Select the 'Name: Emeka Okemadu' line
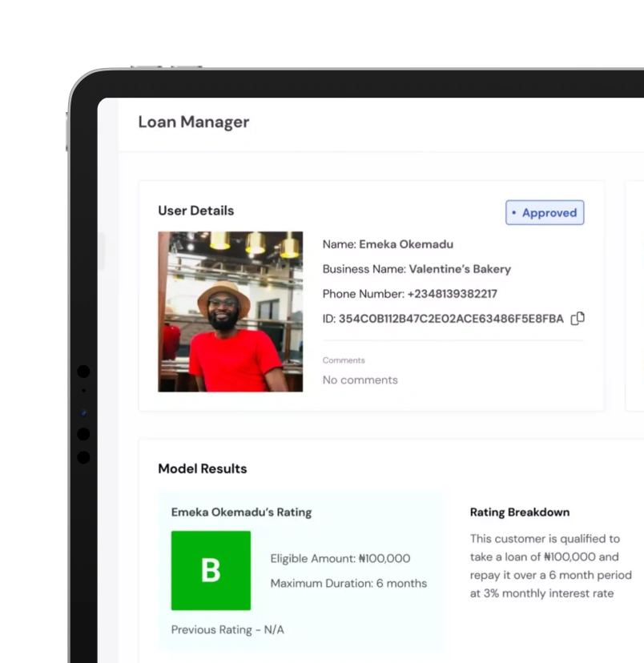Viewport: 644px width, 663px height. pyautogui.click(x=388, y=244)
